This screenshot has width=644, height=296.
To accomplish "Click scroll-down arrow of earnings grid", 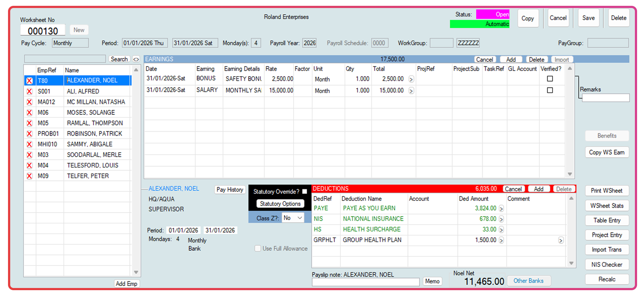I will tap(570, 174).
